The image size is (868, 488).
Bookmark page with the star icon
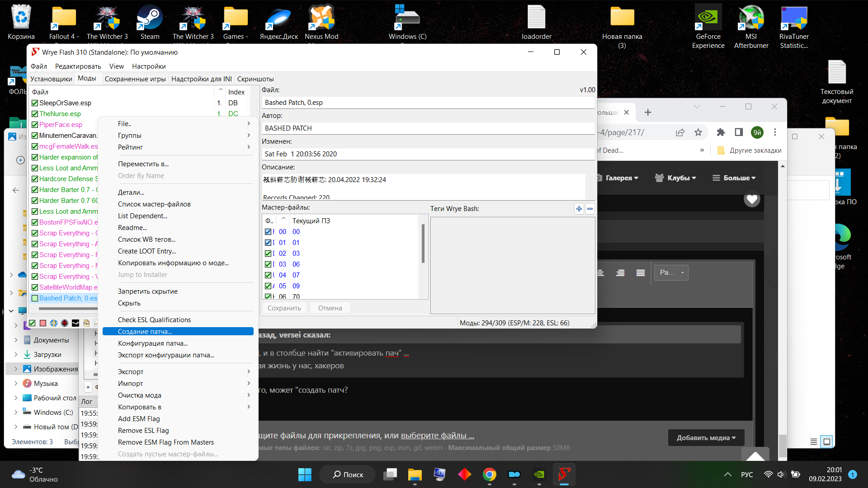698,132
